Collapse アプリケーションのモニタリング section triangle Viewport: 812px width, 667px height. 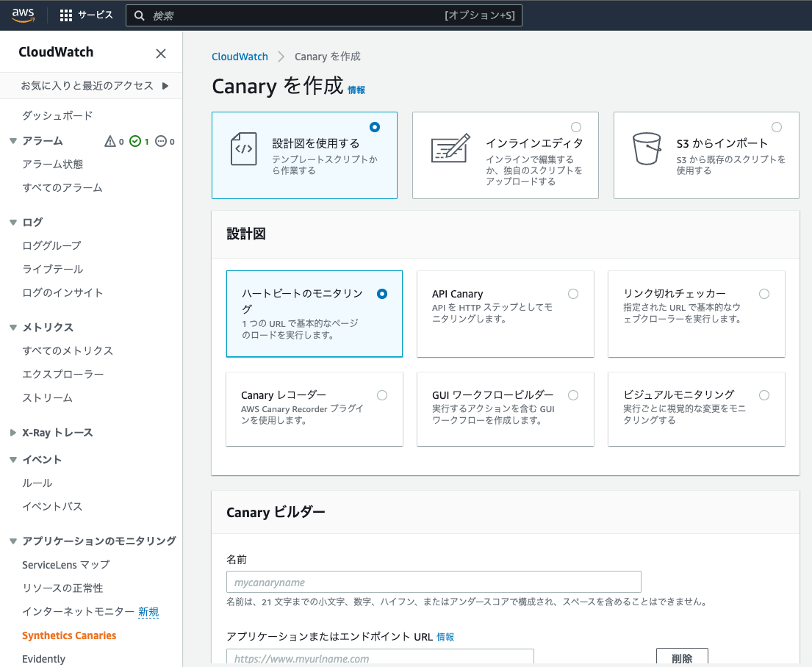pos(13,541)
